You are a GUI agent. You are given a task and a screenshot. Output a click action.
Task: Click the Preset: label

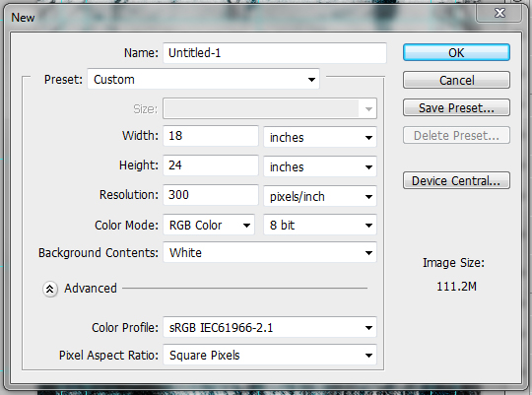[x=63, y=80]
